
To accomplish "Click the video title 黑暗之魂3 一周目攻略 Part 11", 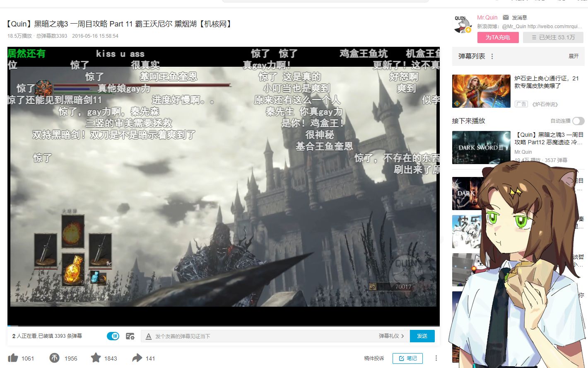I will 119,24.
